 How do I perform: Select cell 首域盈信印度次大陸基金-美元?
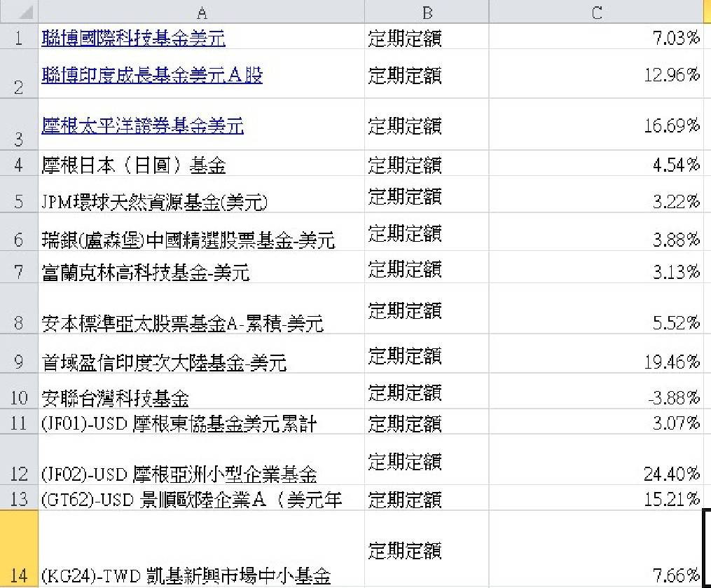coord(201,354)
